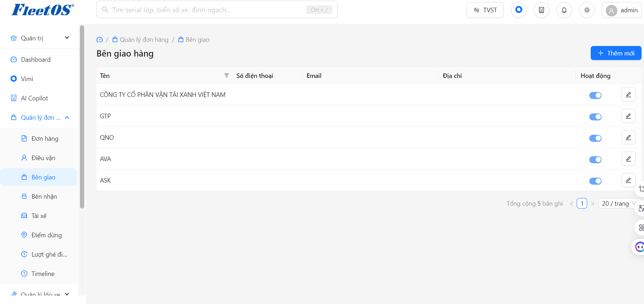Open the 20 / trang page size dropdown
Screen dimensions: 644x304
619,204
